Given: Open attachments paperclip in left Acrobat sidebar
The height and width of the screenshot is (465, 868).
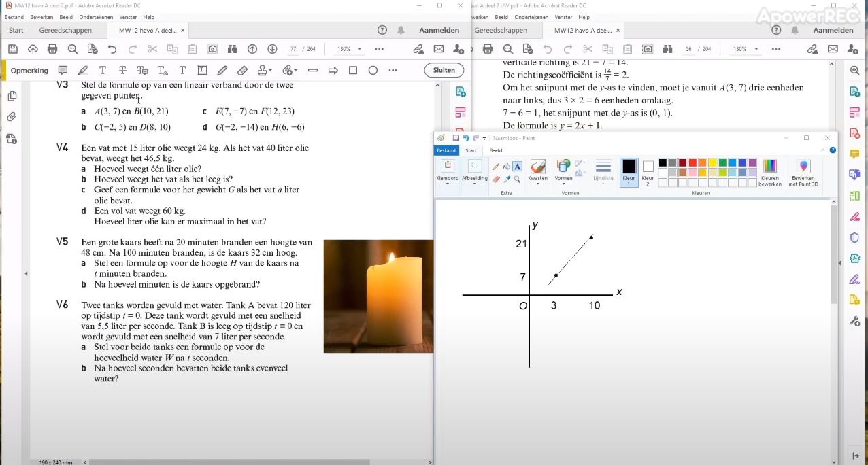Looking at the screenshot, I should click(x=12, y=117).
